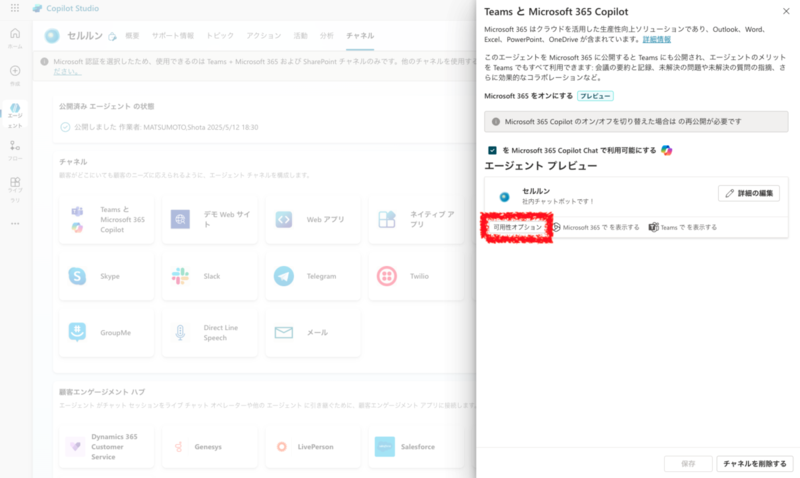Image resolution: width=800 pixels, height=478 pixels.
Task: Switch to the チャネル tab
Action: click(x=360, y=36)
